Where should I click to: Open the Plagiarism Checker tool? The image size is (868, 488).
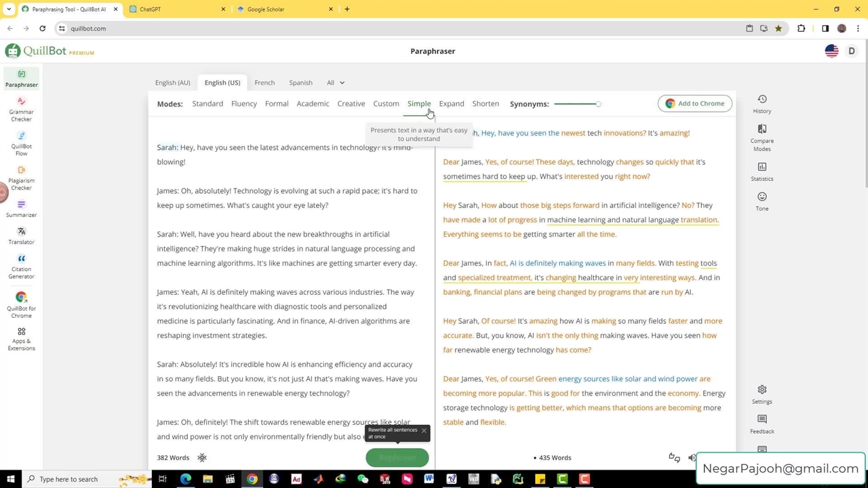click(21, 178)
